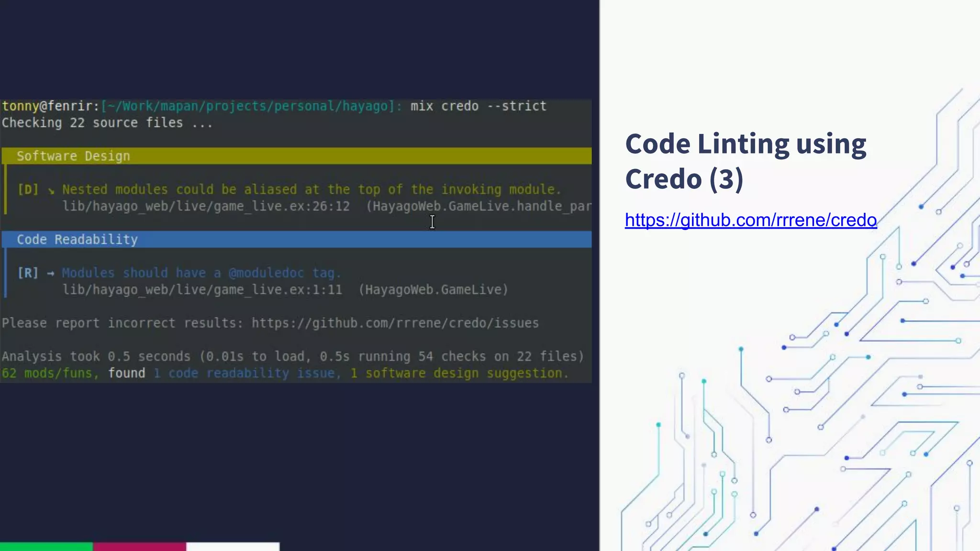Select the blue 'Code Readability' header bar
980x551 pixels.
tap(297, 240)
